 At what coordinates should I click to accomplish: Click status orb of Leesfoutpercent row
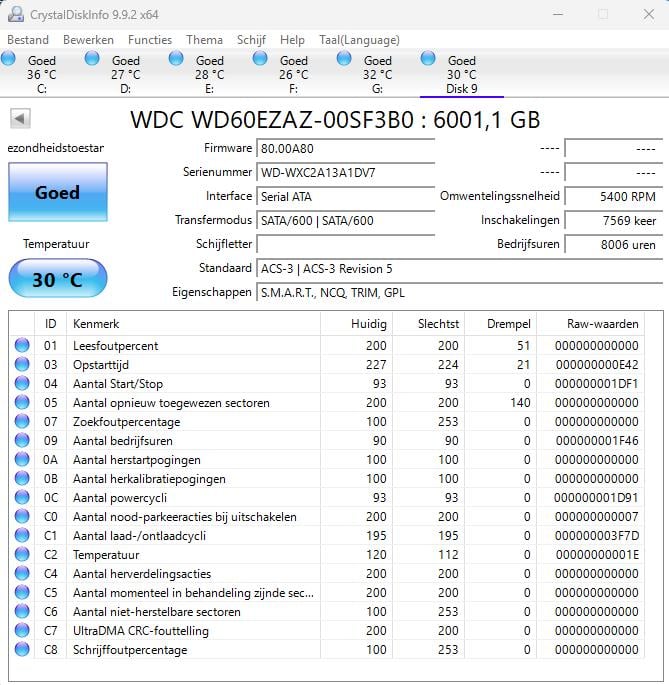pos(22,345)
